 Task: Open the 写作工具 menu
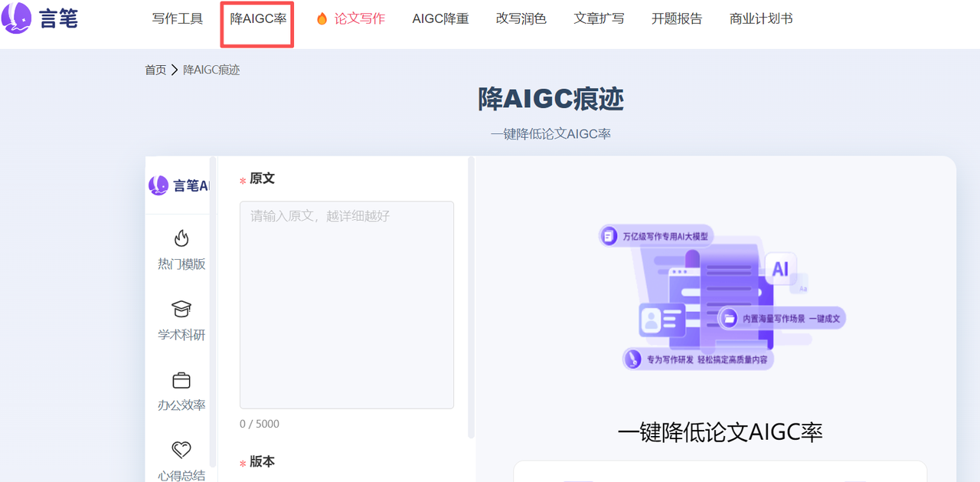tap(178, 19)
